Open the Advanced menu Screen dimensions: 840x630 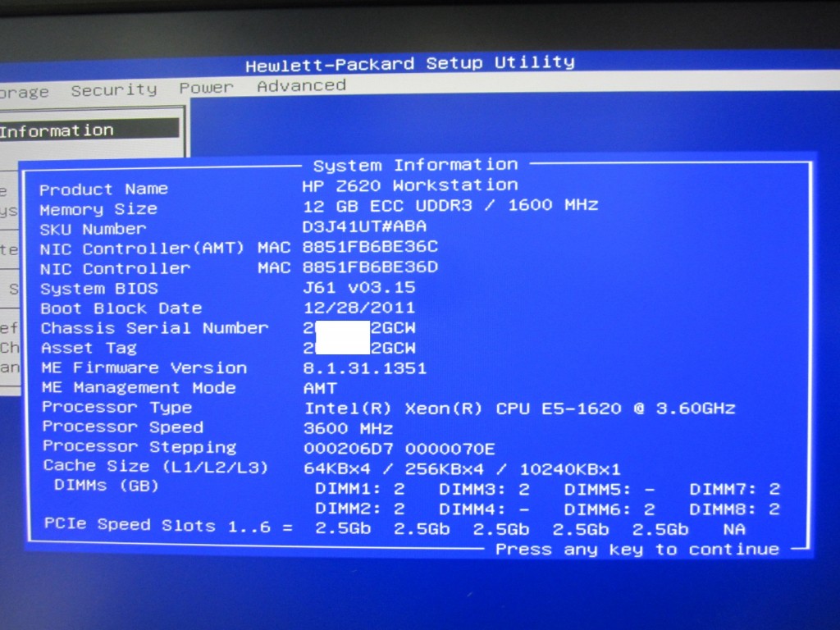click(301, 85)
